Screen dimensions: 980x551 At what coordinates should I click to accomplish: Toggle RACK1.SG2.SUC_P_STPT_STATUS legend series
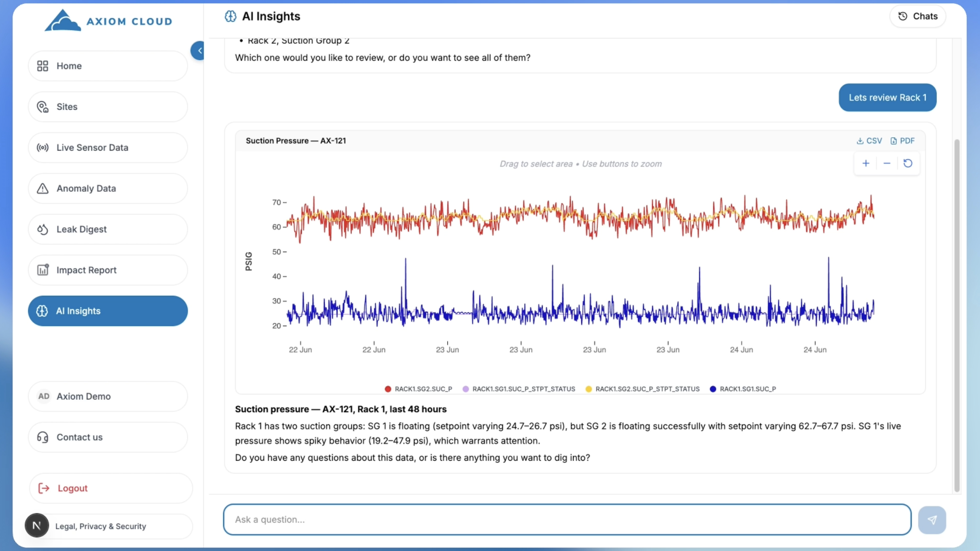[x=642, y=389]
